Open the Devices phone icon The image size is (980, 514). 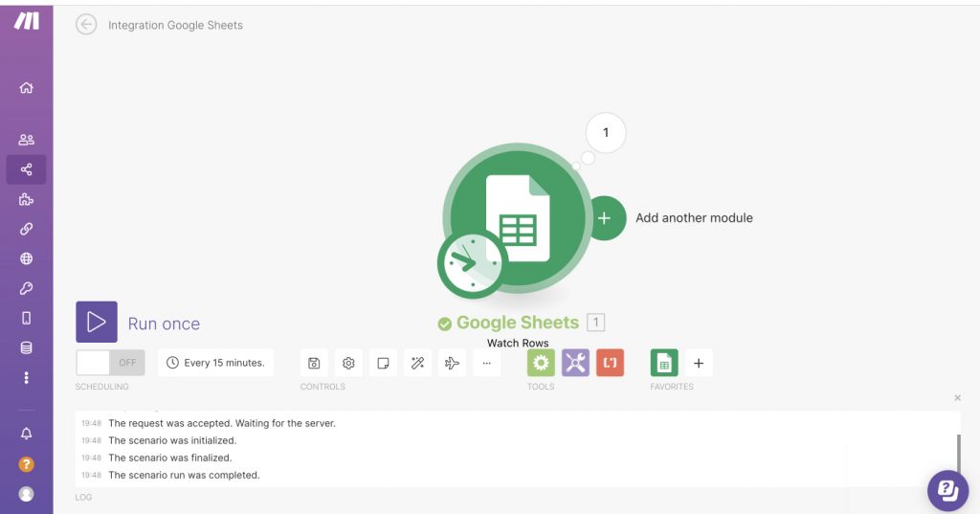click(26, 318)
